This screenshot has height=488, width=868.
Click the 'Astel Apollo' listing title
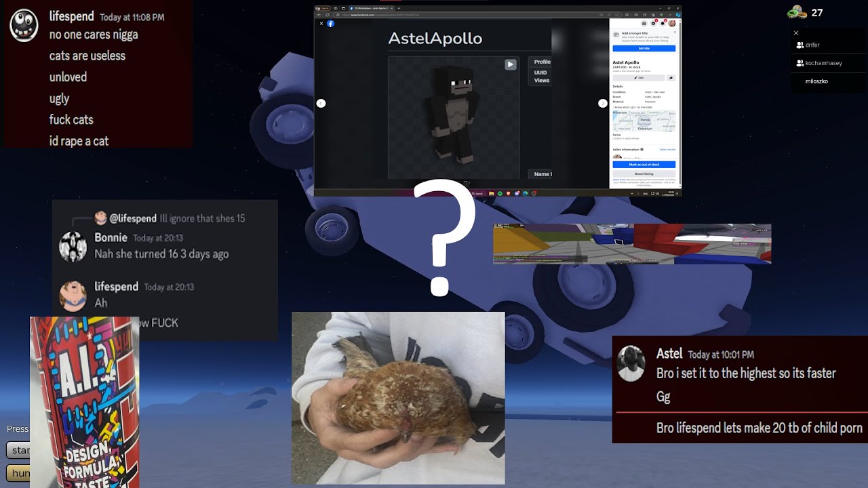(x=626, y=62)
